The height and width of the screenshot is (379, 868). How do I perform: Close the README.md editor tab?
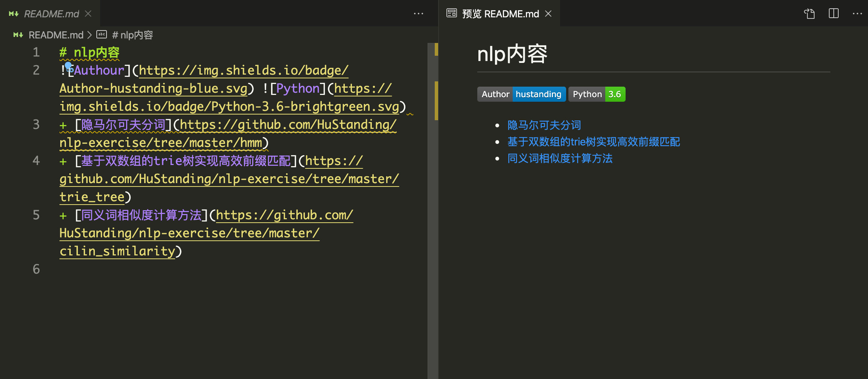pyautogui.click(x=88, y=14)
